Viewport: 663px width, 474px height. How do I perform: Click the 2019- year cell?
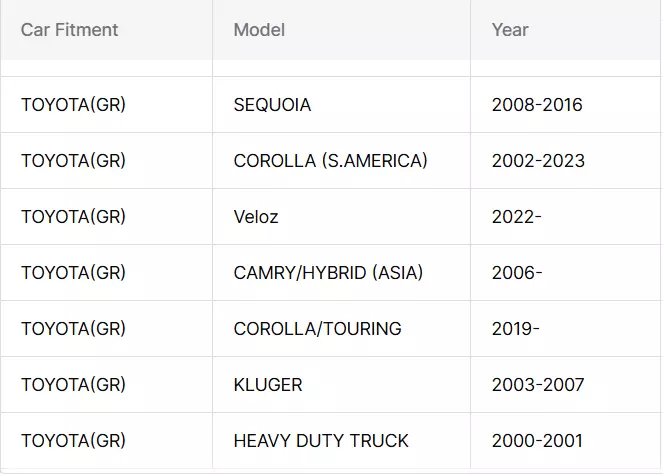coord(565,329)
